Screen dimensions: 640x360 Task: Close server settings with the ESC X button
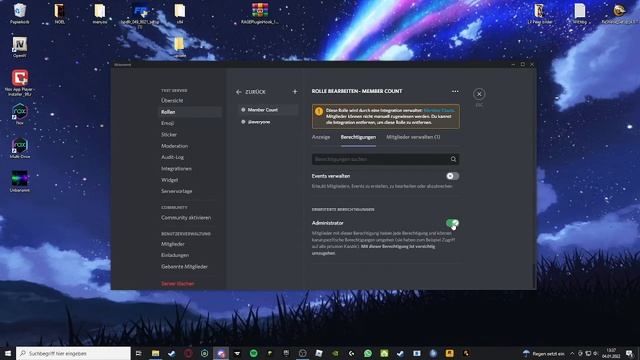point(479,94)
